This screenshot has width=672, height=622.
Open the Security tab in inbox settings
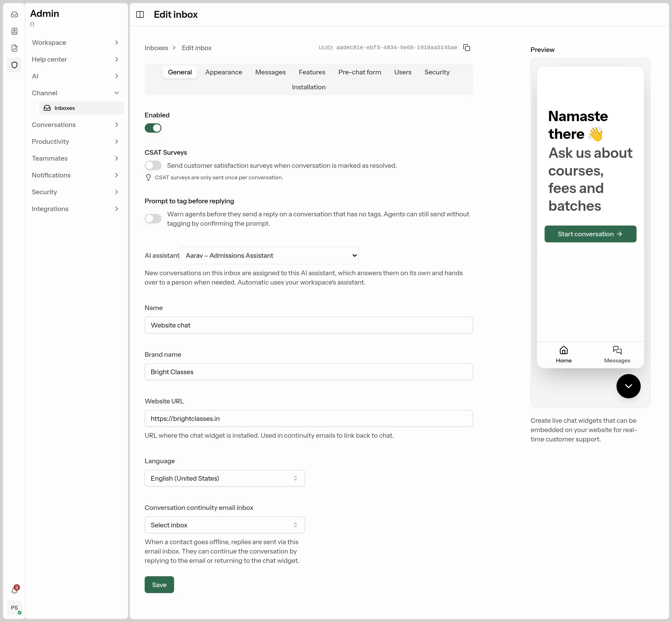[436, 72]
